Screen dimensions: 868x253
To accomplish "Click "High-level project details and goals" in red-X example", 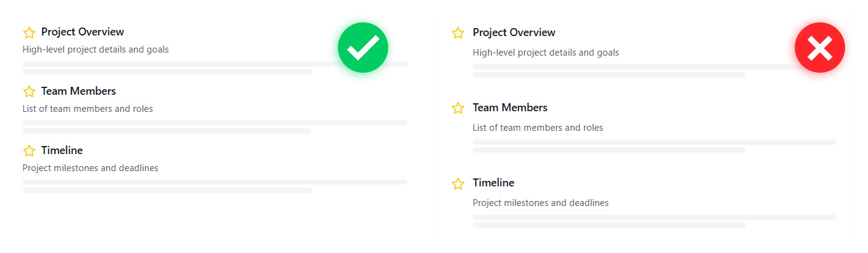I will point(545,53).
